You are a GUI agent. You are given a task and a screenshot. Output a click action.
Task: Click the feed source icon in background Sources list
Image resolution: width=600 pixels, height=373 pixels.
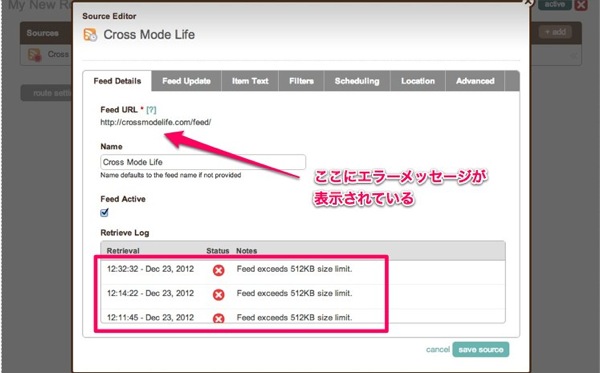[34, 55]
